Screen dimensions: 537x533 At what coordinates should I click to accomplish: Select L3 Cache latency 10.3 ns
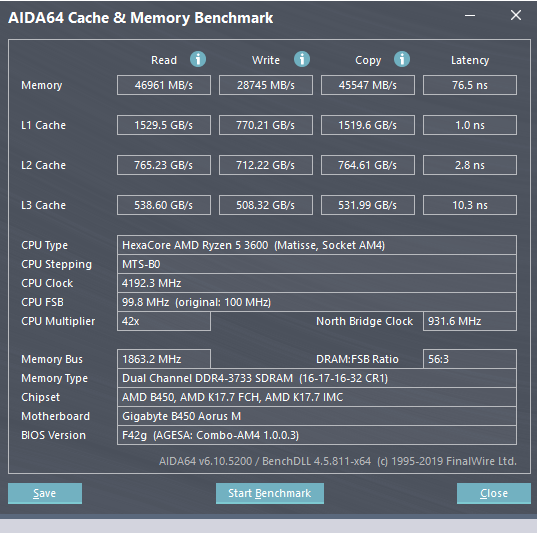(x=470, y=205)
